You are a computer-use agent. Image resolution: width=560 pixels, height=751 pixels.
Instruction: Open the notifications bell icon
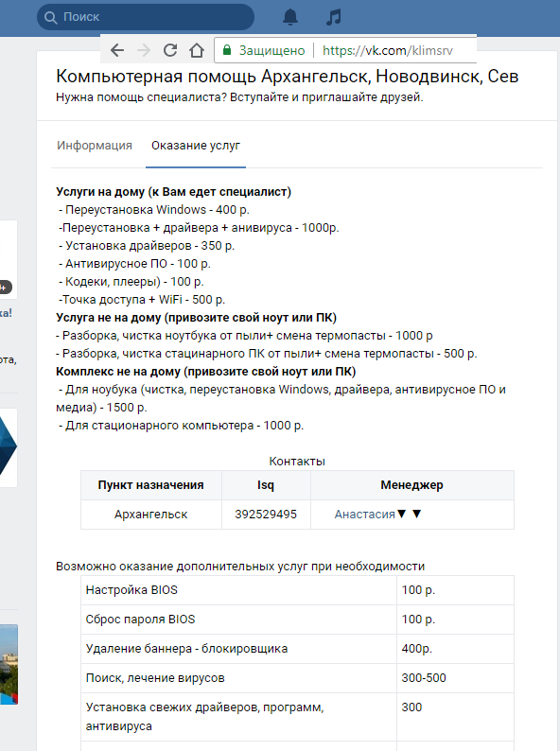290,17
